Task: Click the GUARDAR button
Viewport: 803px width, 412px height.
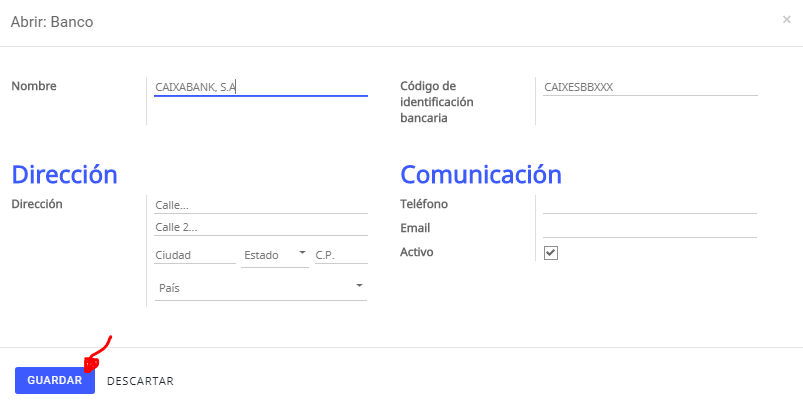Action: click(x=55, y=380)
